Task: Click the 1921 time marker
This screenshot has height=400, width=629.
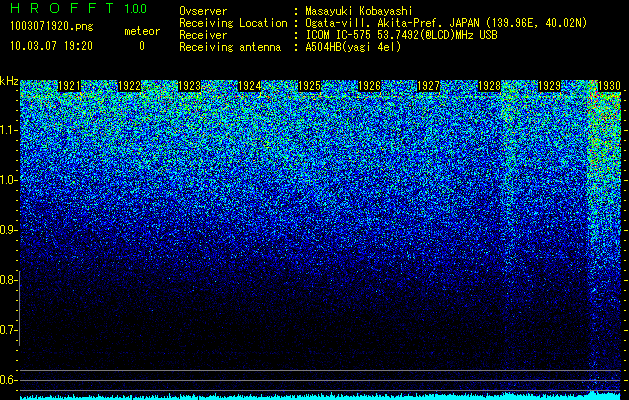Action: click(x=69, y=86)
